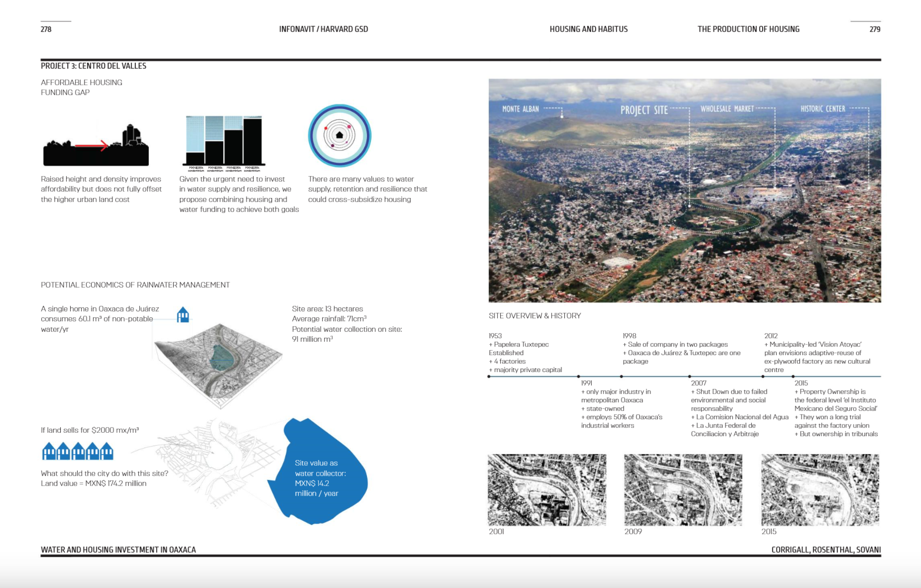Click the PROJECT 3: CENTRO DEL VALLES heading
This screenshot has width=921, height=588.
93,66
